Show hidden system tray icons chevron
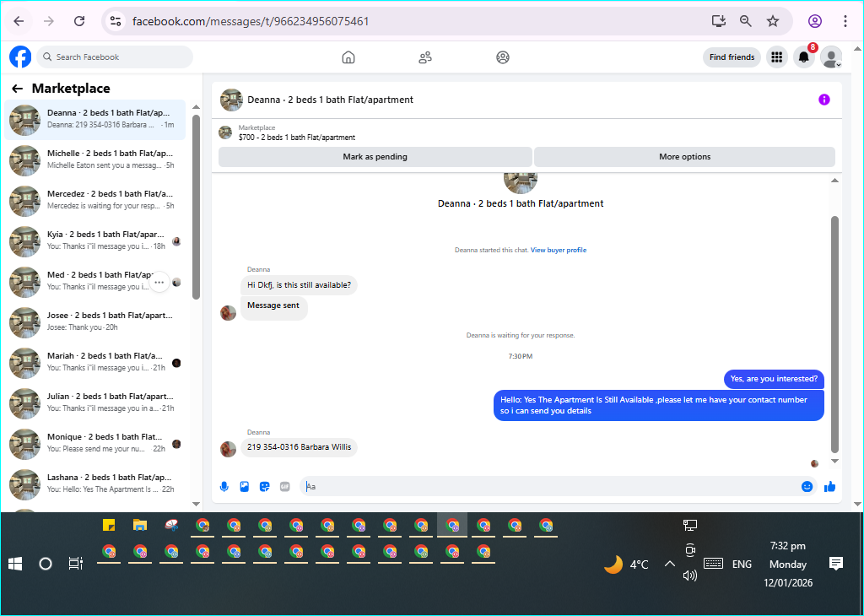The image size is (864, 616). click(x=669, y=564)
